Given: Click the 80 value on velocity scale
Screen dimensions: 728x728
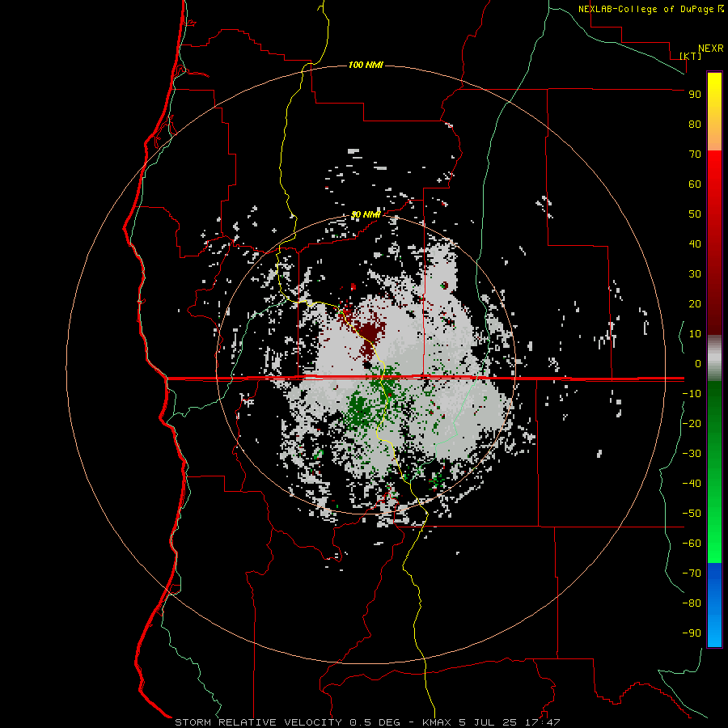Looking at the screenshot, I should (695, 125).
